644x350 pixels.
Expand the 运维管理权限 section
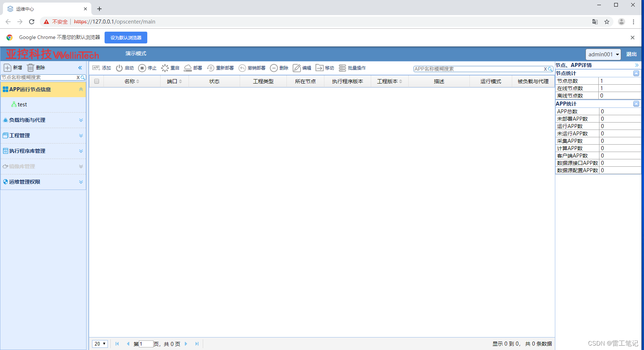click(x=81, y=182)
